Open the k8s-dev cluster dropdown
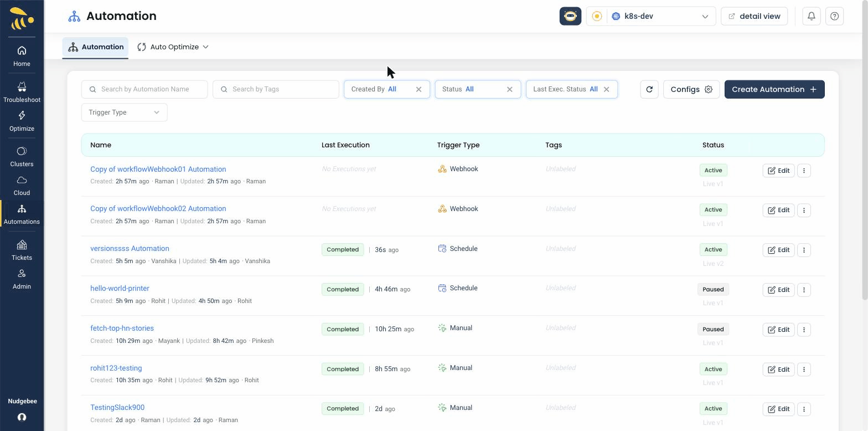This screenshot has height=431, width=868. 661,16
